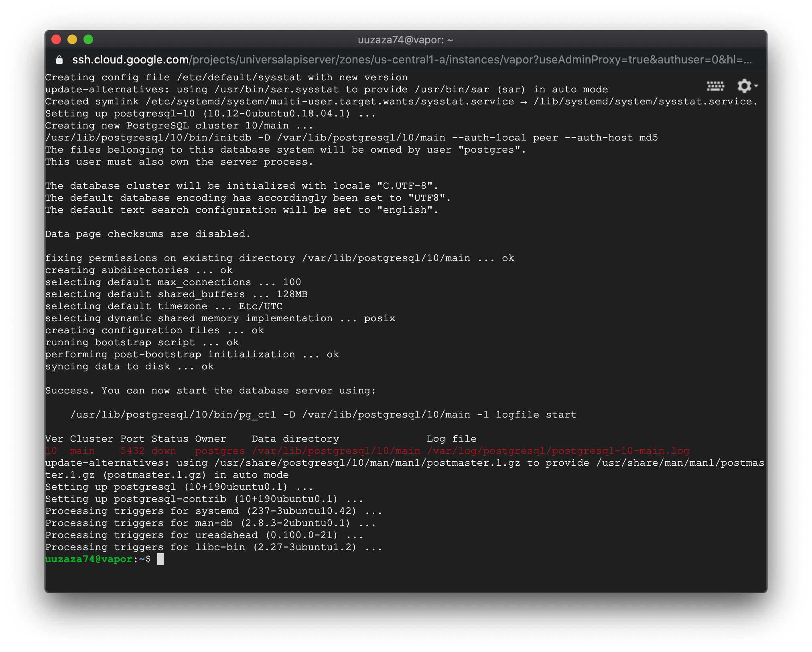This screenshot has width=812, height=652.
Task: Click the pg_ctl start command line
Action: pos(323,415)
